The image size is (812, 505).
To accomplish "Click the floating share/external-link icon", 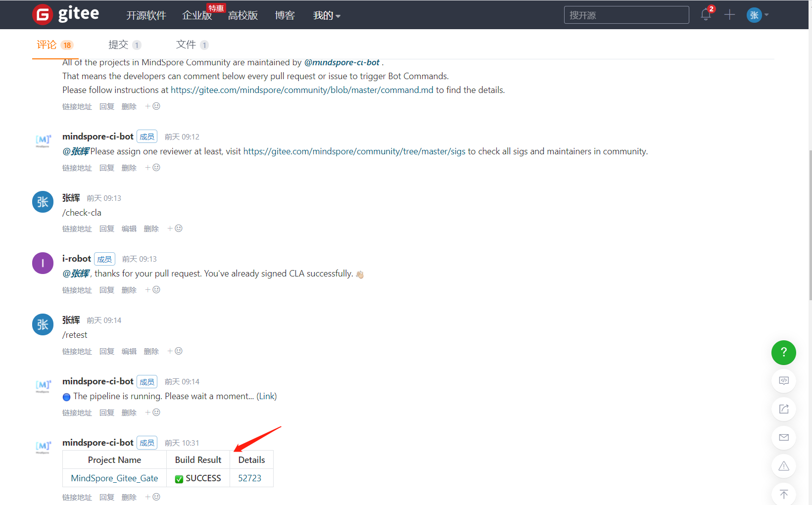I will 784,409.
